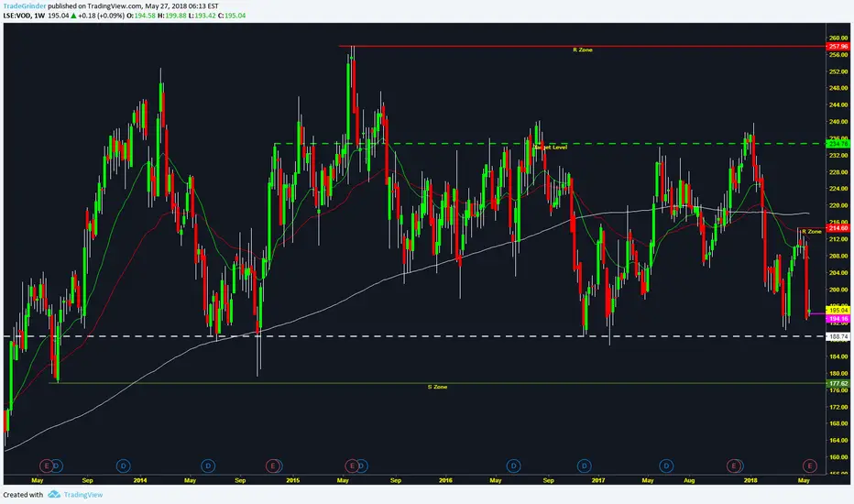Click the 2018 label on the time axis
Viewport: 854px width, 504px height.
(750, 480)
